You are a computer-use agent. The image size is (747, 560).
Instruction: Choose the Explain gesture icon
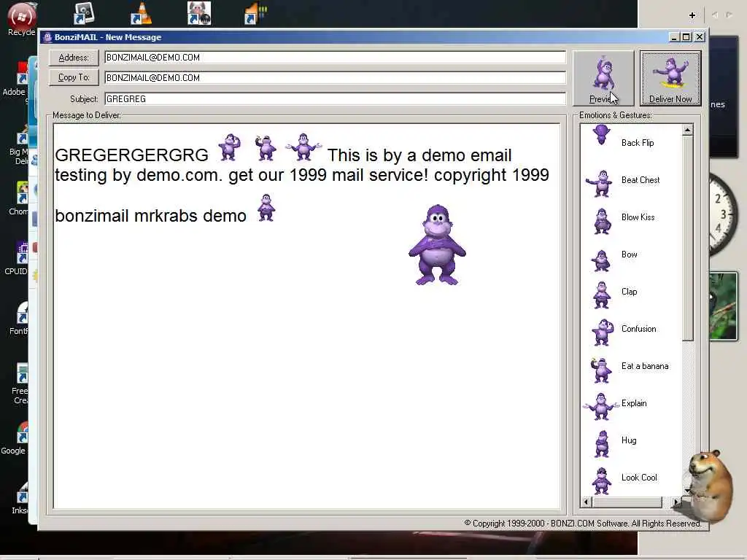point(600,406)
